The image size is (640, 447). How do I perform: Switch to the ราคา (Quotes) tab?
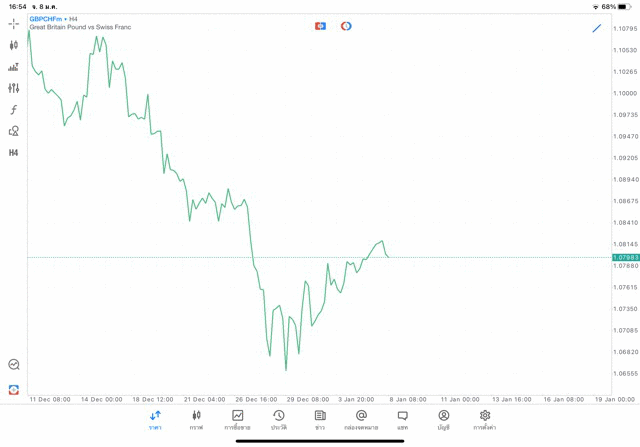(x=155, y=420)
